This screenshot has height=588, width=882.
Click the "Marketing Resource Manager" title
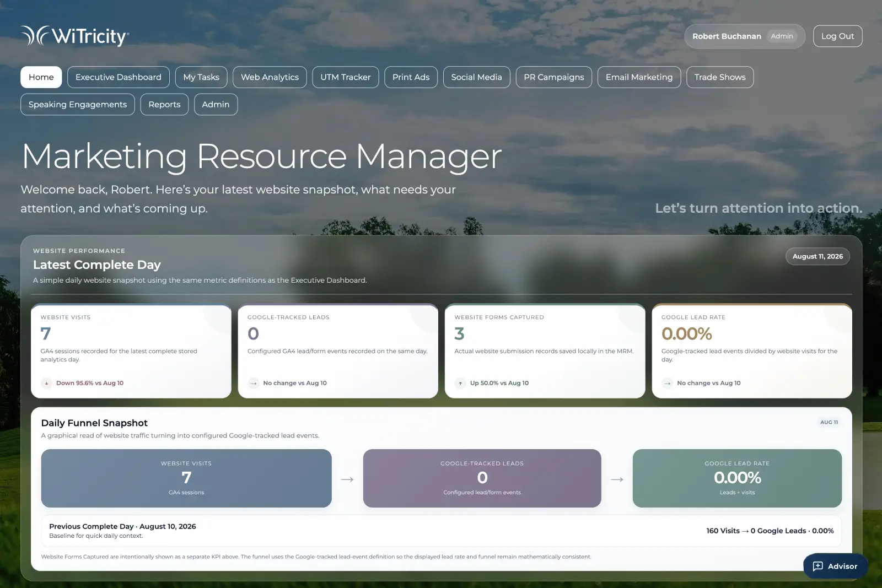point(261,157)
